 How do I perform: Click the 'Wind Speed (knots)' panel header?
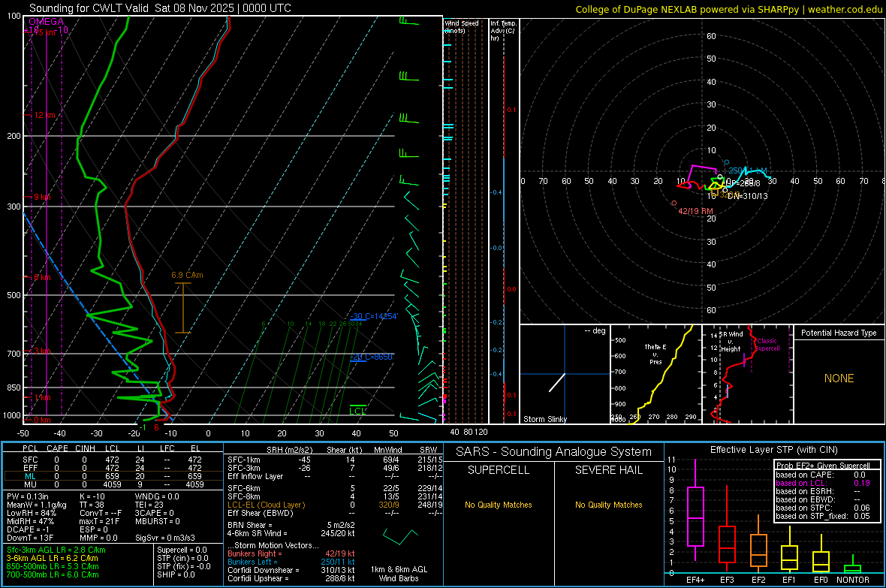[462, 26]
